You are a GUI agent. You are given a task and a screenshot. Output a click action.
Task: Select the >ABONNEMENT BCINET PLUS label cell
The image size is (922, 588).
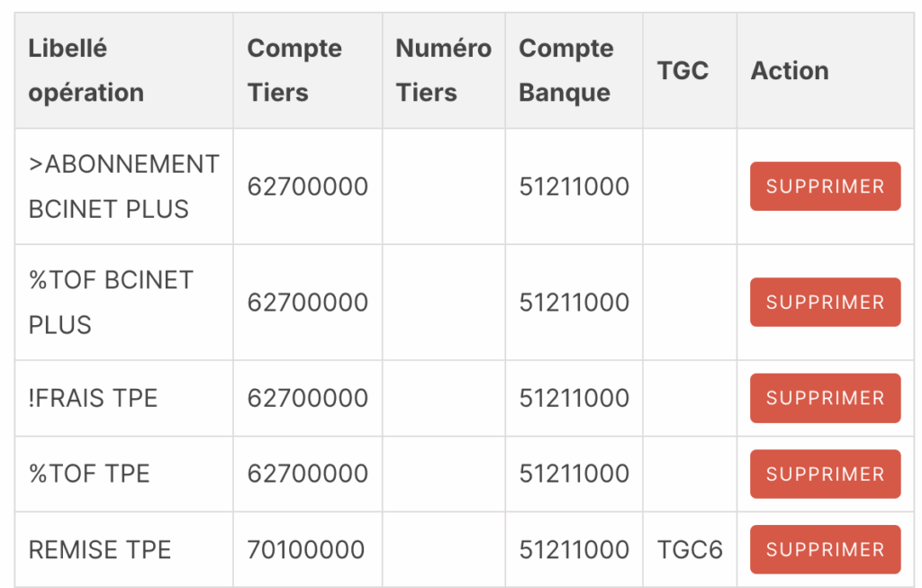[x=123, y=186]
